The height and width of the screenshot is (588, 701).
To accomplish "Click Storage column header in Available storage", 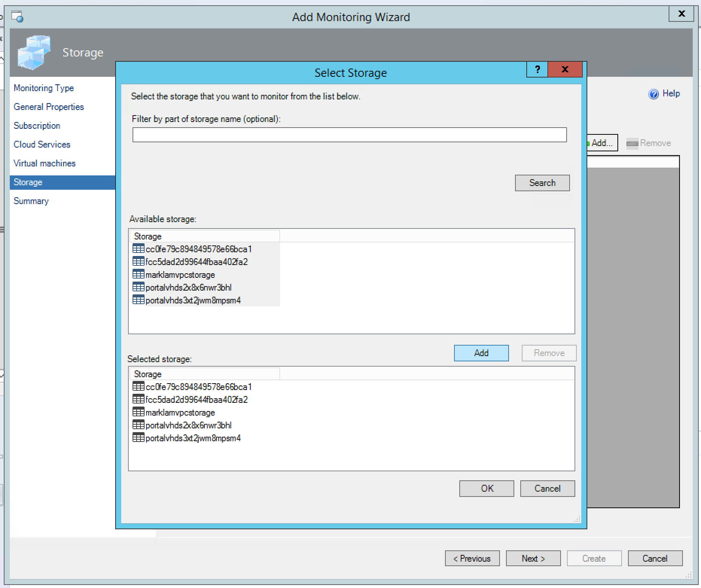I will [x=204, y=236].
